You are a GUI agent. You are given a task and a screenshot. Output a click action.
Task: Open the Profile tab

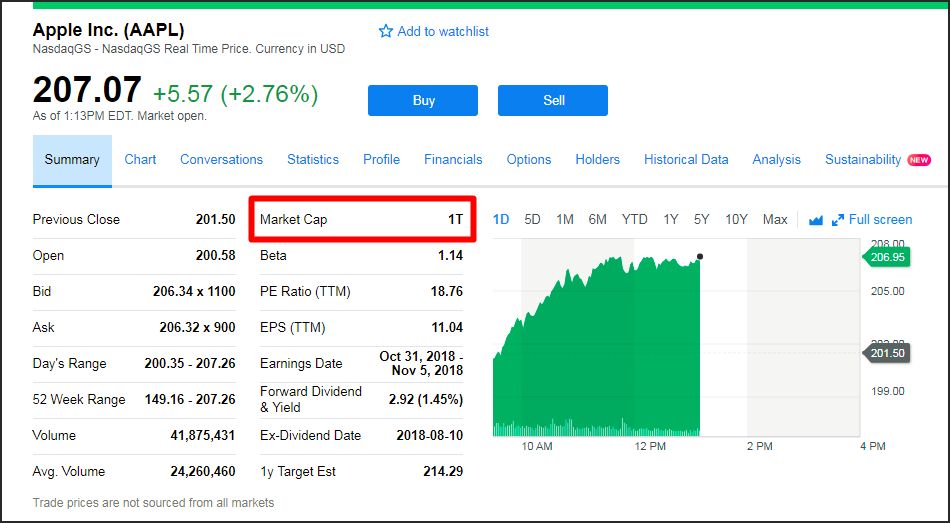[381, 159]
